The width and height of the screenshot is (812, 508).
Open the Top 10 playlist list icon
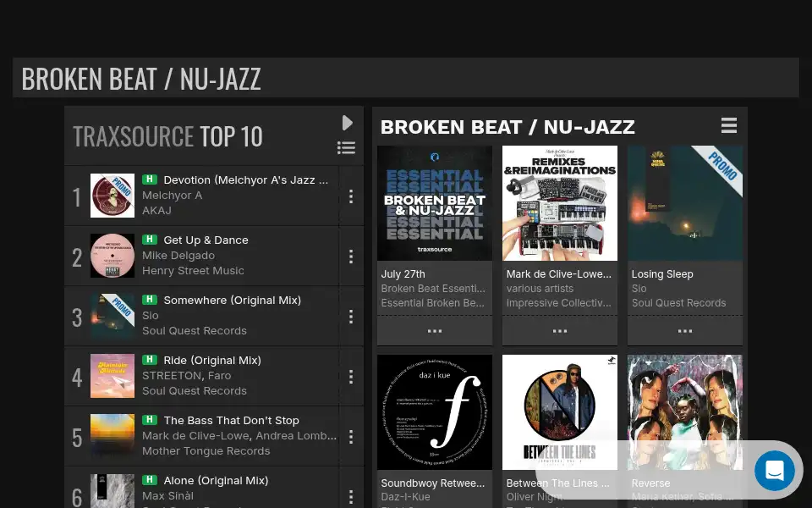coord(346,147)
